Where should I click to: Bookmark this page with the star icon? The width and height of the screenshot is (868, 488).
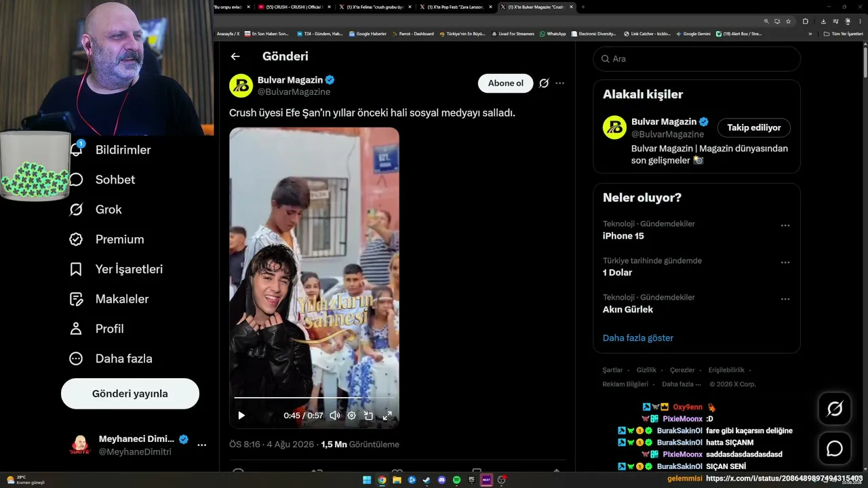(788, 21)
